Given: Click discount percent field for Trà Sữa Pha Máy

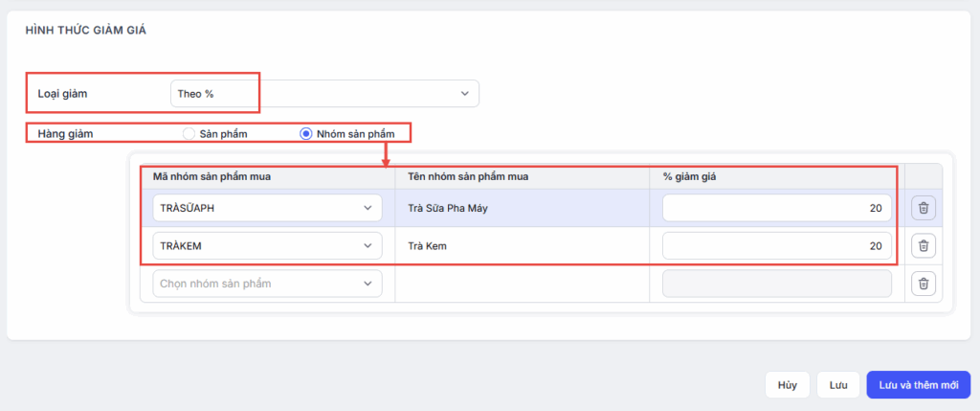Looking at the screenshot, I should 776,208.
